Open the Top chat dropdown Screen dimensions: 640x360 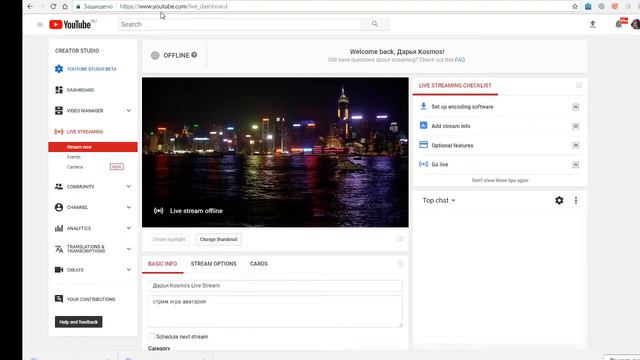tap(439, 200)
